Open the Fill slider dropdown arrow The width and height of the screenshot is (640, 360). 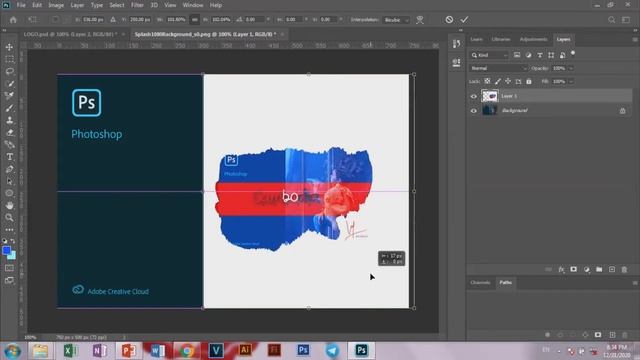click(571, 81)
